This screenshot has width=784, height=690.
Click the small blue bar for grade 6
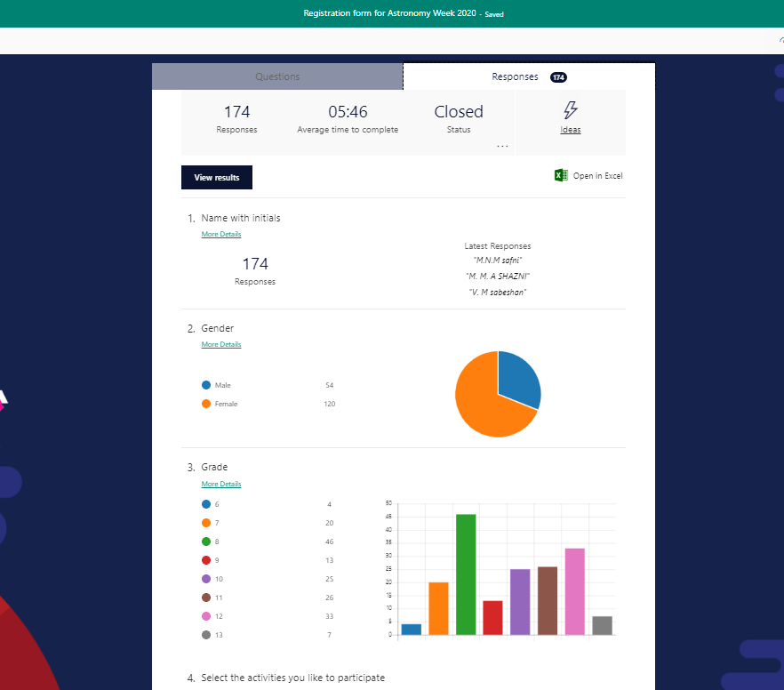(412, 630)
